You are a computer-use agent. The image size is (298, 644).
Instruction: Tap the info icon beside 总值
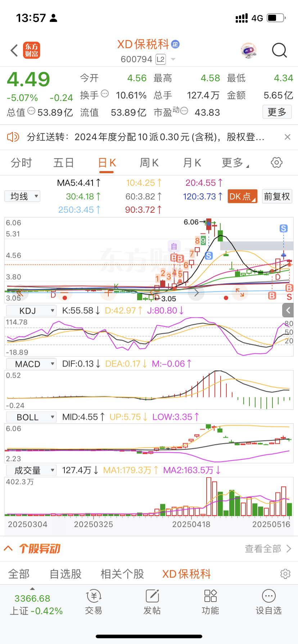(x=31, y=111)
